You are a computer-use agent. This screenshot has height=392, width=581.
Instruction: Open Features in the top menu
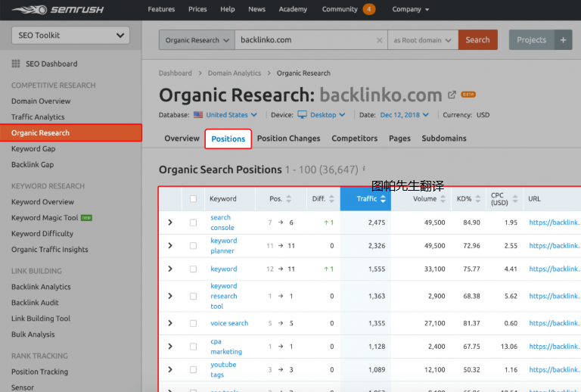click(161, 9)
